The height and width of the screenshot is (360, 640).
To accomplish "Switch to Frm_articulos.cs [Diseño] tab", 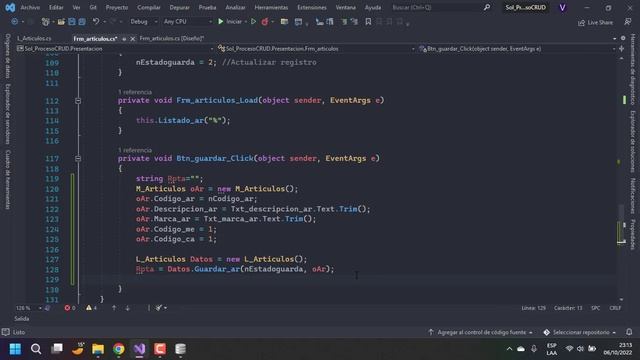I will pyautogui.click(x=171, y=38).
